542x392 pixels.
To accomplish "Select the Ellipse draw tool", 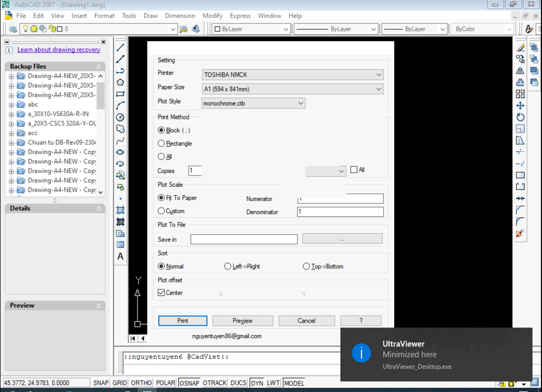I will pos(120,152).
